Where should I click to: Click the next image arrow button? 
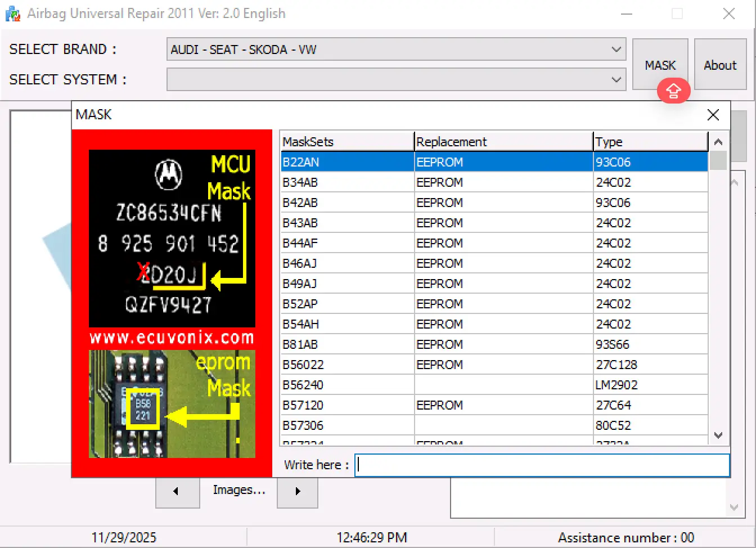(x=298, y=491)
